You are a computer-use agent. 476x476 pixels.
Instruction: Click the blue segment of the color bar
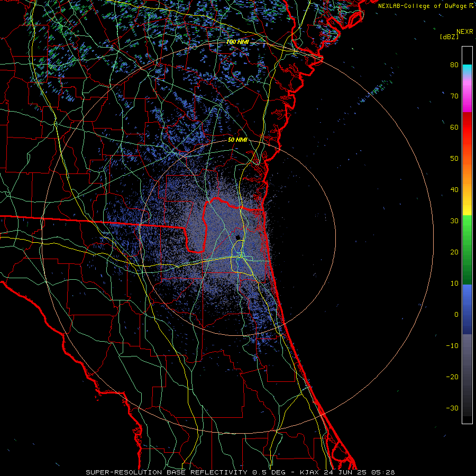[x=467, y=309]
